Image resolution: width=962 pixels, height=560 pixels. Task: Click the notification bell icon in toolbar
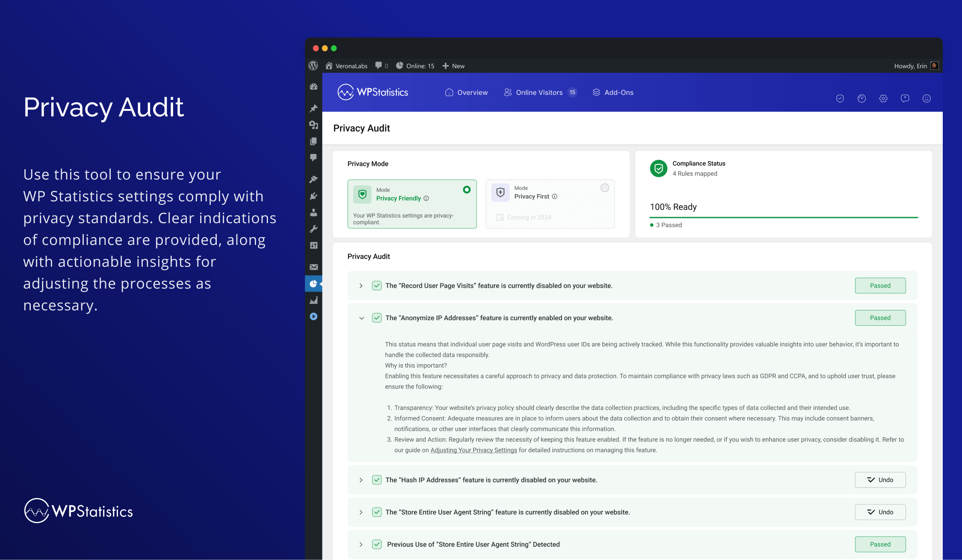(x=905, y=97)
